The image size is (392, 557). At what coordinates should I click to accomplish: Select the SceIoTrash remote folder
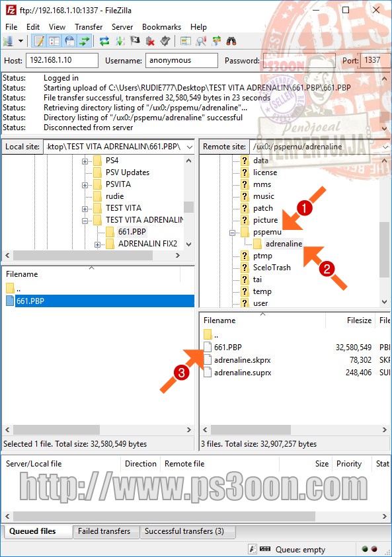point(272,268)
